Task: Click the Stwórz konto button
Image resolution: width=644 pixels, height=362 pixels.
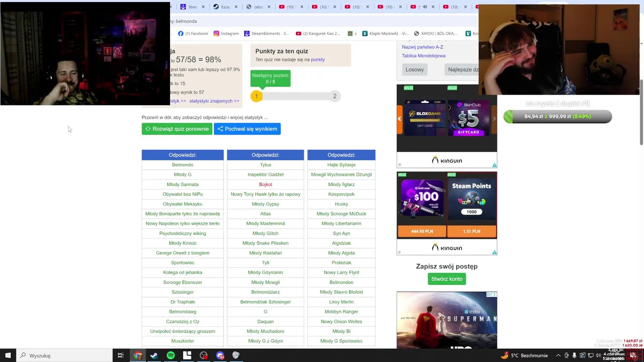Action: coord(447,279)
